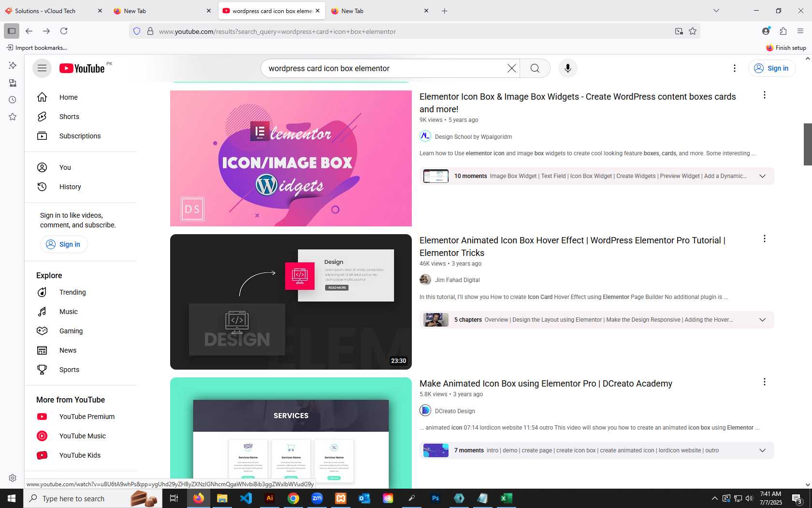This screenshot has height=508, width=812.
Task: Open Windows Start menu
Action: [12, 498]
